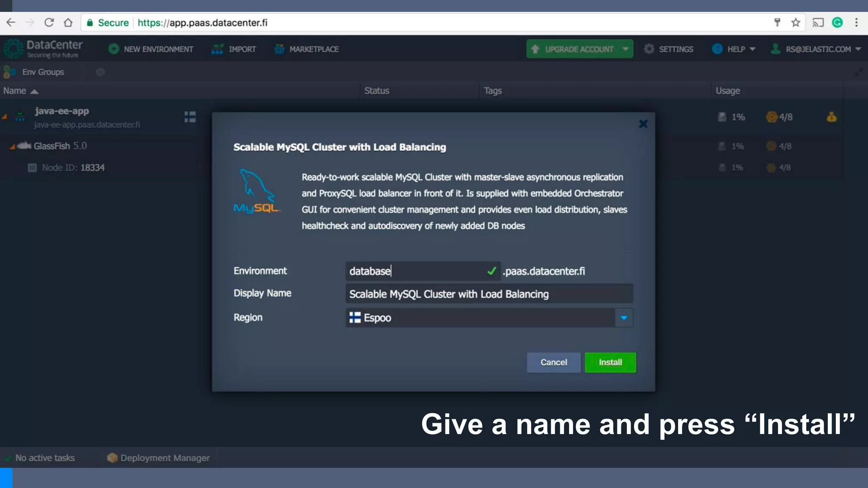Click the Status column header
This screenshot has width=868, height=488.
[377, 91]
